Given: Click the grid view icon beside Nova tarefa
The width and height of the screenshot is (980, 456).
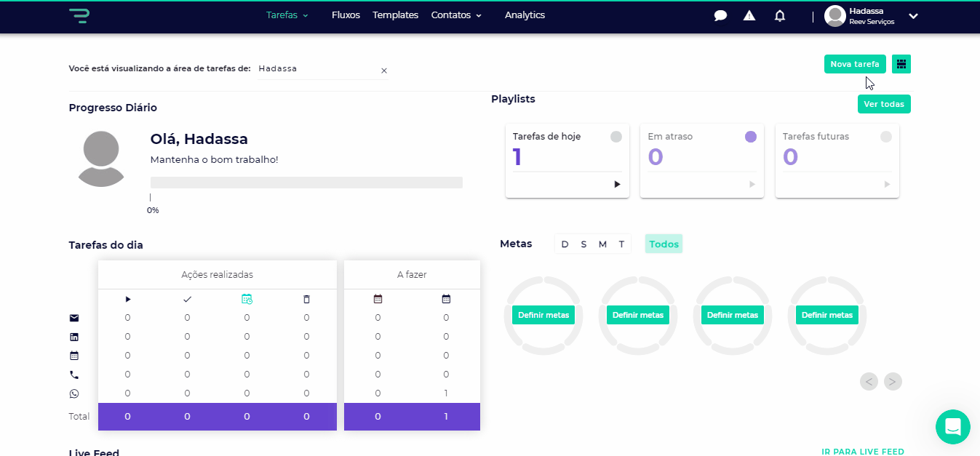Looking at the screenshot, I should coord(901,64).
